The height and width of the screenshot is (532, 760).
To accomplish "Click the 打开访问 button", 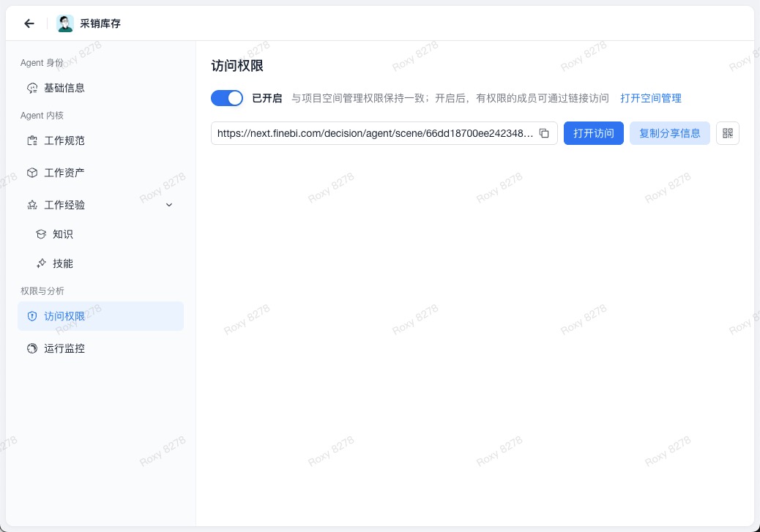I will point(593,133).
